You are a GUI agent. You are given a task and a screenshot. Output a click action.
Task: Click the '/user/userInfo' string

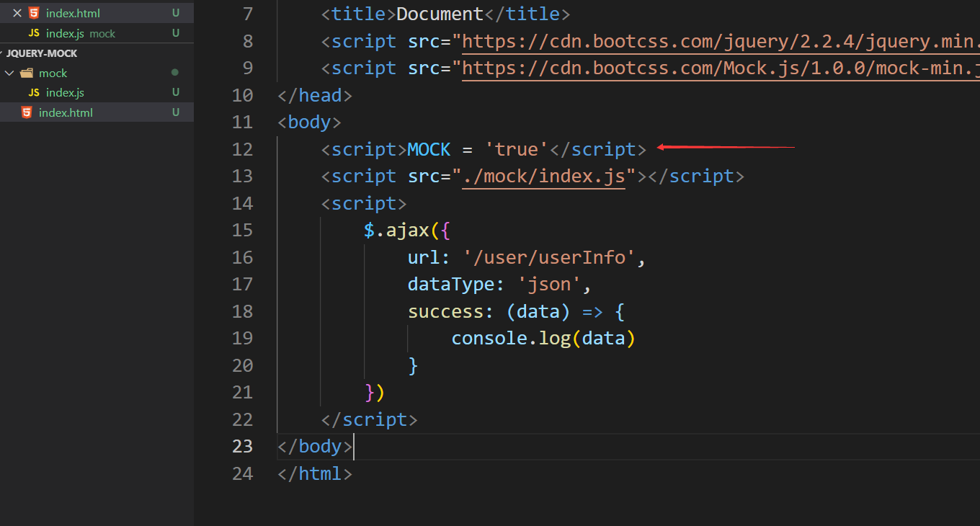click(549, 257)
